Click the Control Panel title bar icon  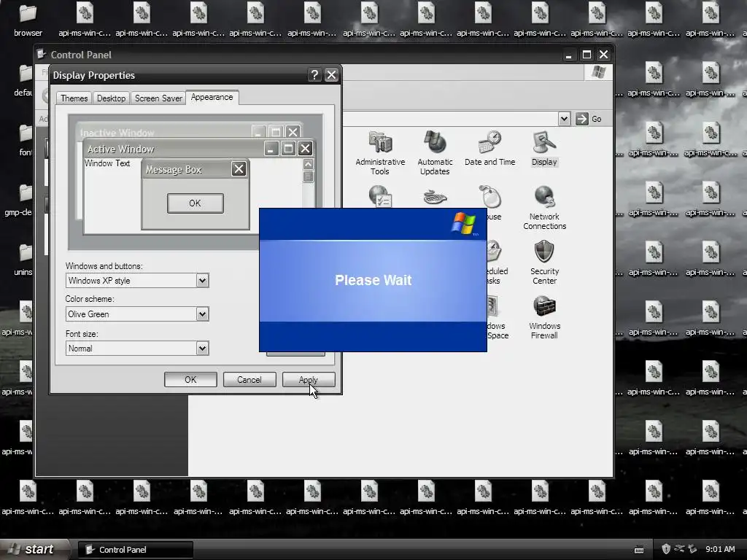(42, 54)
